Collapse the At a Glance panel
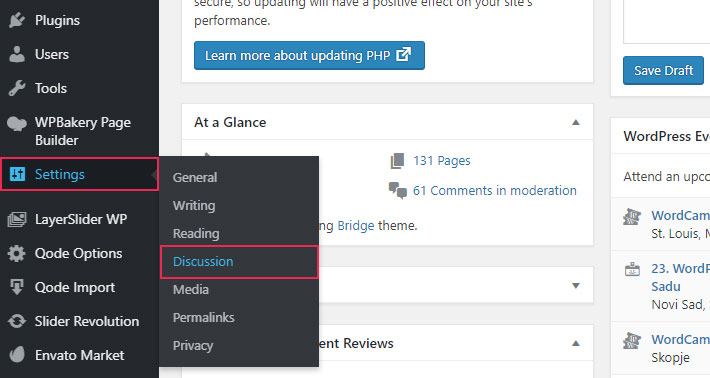Screen dimensions: 710x378 (576, 122)
